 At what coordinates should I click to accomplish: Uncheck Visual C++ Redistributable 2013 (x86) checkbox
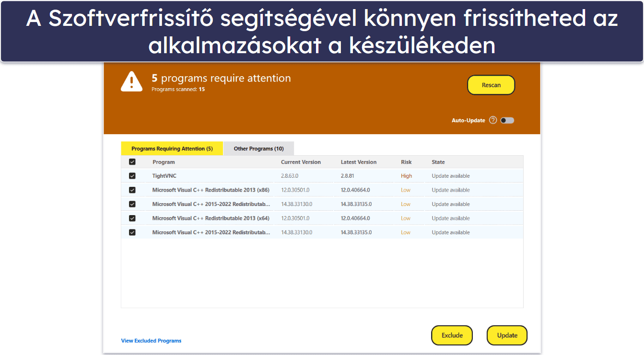point(132,190)
